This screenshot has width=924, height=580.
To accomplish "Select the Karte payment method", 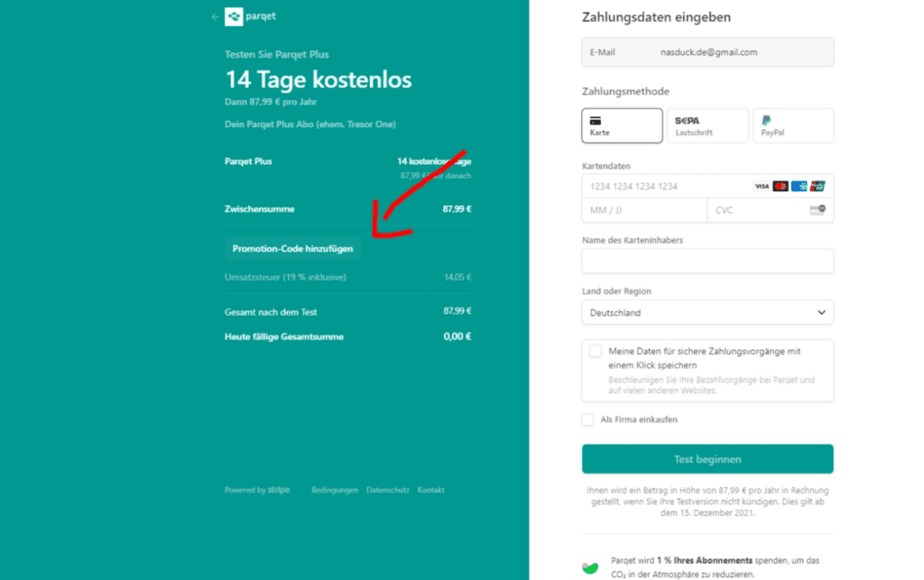I will point(622,125).
